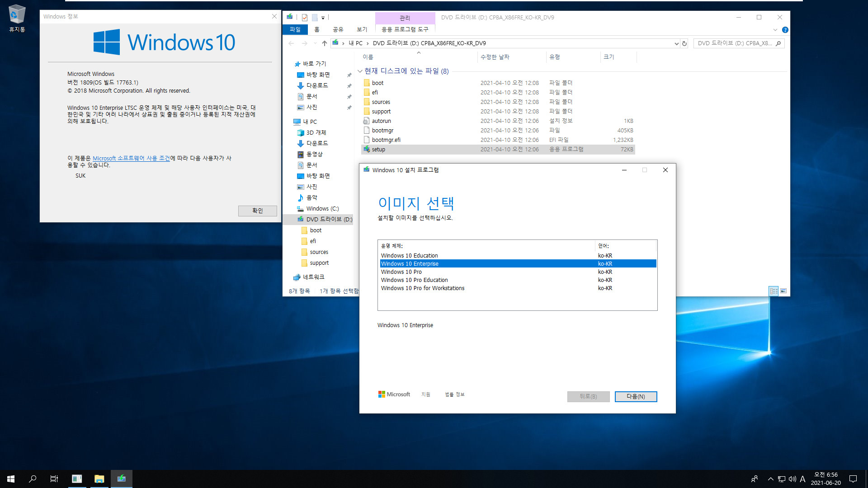Select Windows 10 Pro for Workstations
868x488 pixels.
pos(518,288)
